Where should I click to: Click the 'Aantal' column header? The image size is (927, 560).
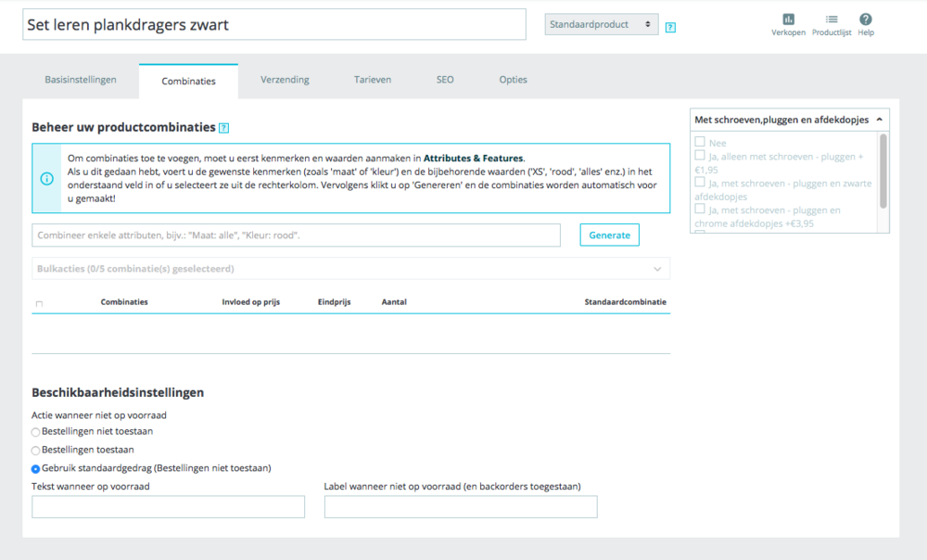coord(394,301)
